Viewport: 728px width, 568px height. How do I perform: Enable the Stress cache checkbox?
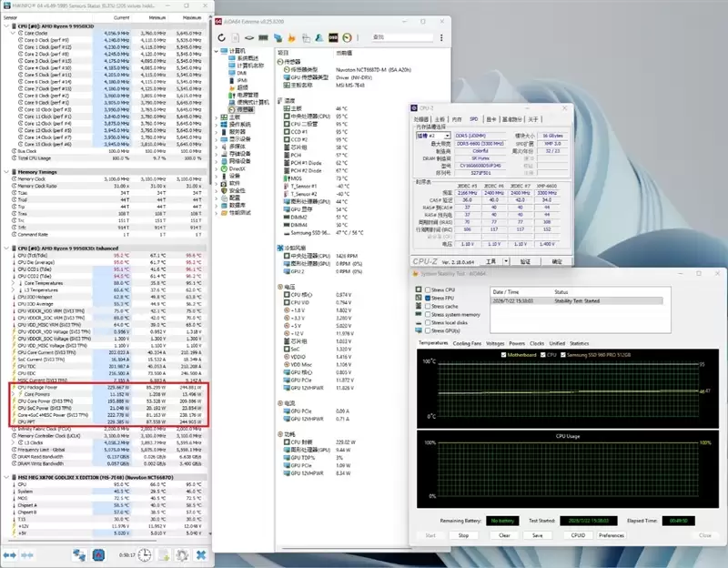pyautogui.click(x=428, y=307)
